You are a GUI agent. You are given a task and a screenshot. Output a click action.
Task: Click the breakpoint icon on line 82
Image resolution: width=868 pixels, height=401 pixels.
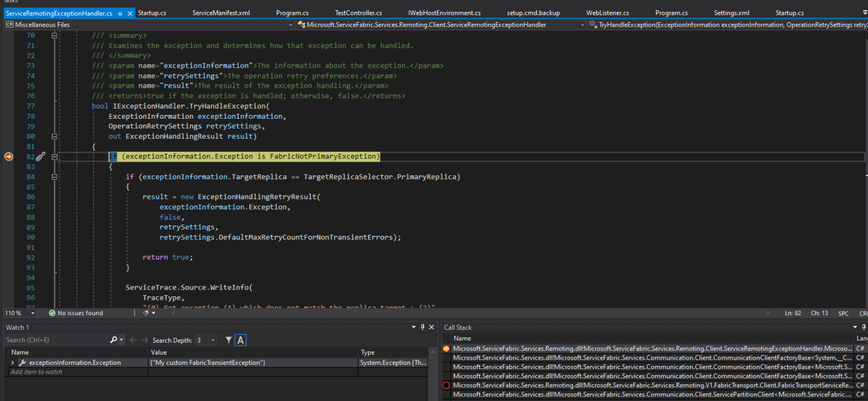[8, 157]
